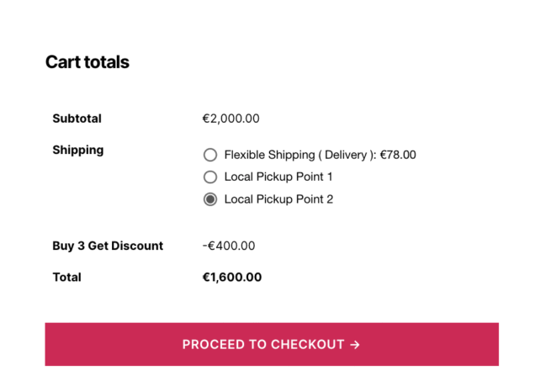Click the arrow icon on the checkout button
The image size is (551, 392).
click(x=355, y=345)
